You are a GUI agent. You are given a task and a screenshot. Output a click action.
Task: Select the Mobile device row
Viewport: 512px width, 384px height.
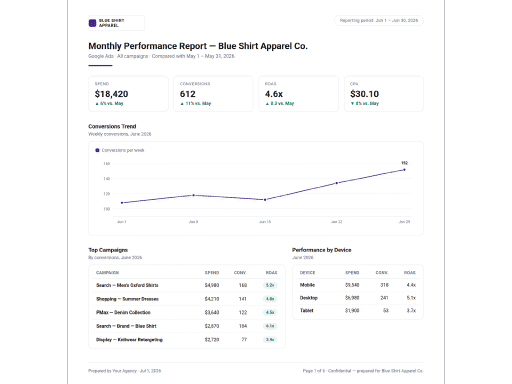point(358,285)
